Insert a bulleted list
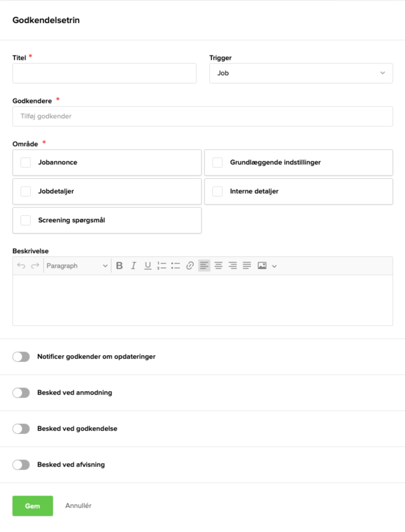405x532 pixels. pyautogui.click(x=176, y=266)
